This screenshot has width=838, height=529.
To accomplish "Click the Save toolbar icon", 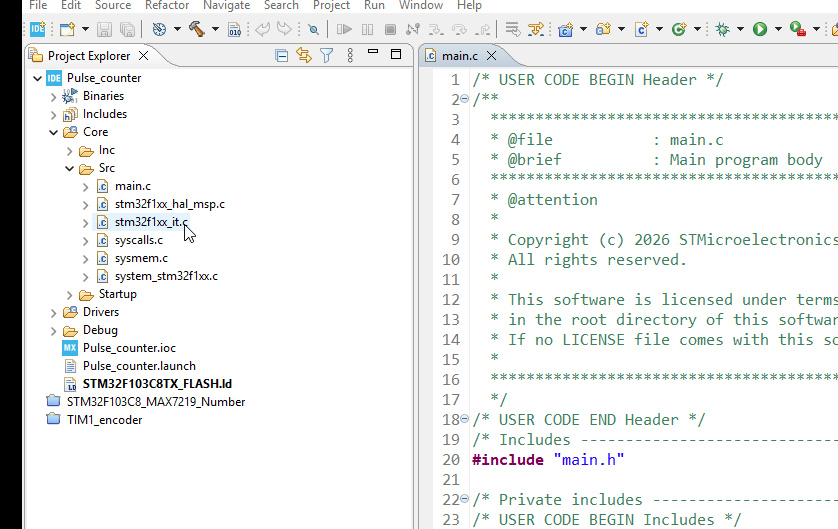I will 104,29.
